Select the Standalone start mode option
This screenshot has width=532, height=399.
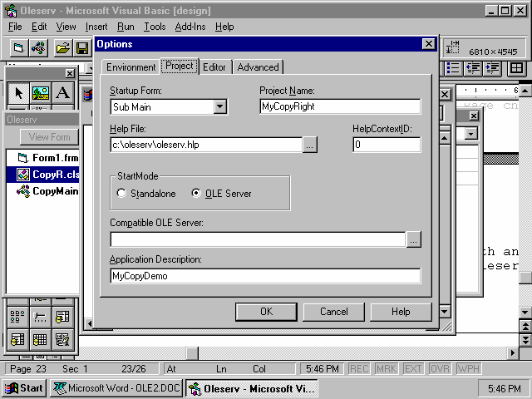click(122, 194)
